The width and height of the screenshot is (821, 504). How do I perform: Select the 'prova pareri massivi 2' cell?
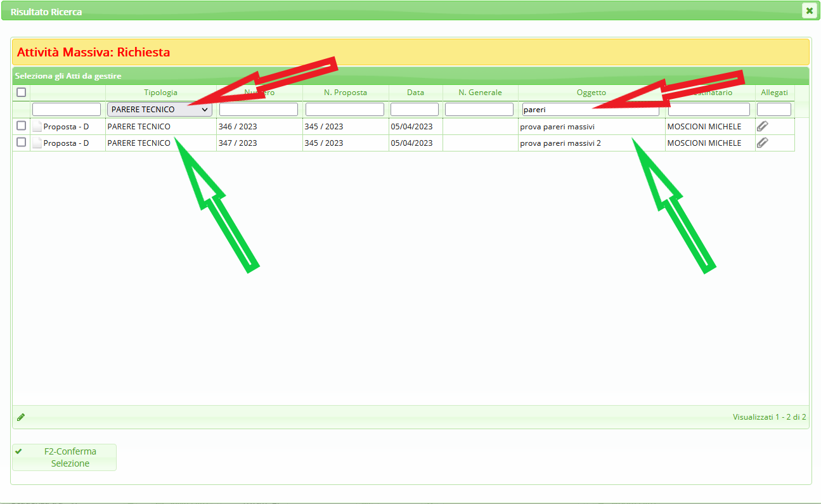click(x=560, y=143)
